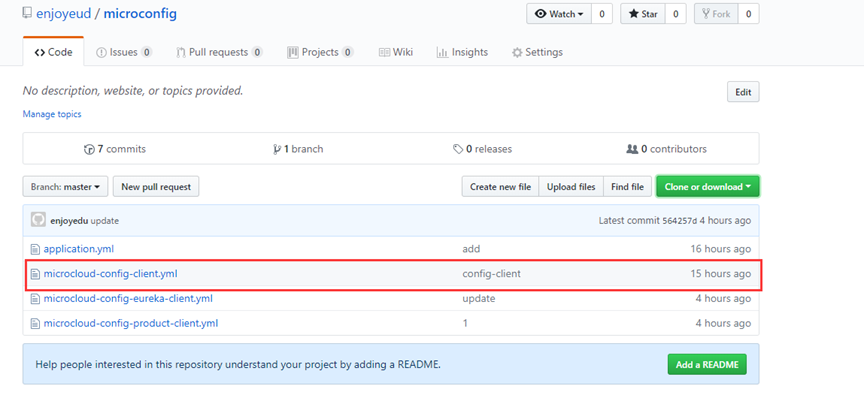View the 7 commits history
The width and height of the screenshot is (864, 395).
[115, 149]
